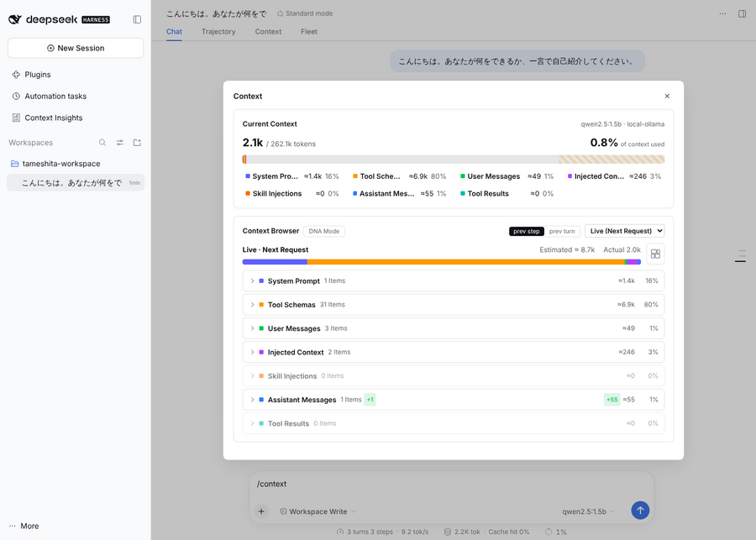Viewport: 756px width, 540px height.
Task: Toggle DNA Mode in Context Browser
Action: coord(324,231)
